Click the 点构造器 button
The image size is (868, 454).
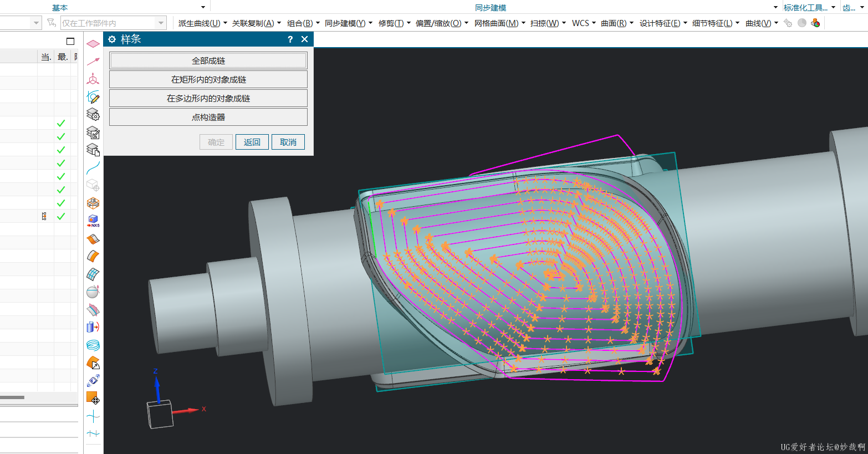click(x=208, y=117)
